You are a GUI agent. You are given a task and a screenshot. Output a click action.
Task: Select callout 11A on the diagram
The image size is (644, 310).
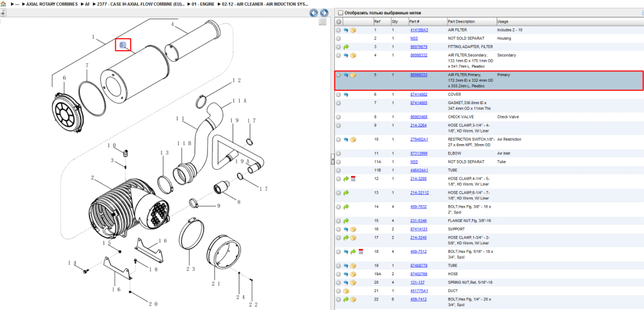pos(240,100)
